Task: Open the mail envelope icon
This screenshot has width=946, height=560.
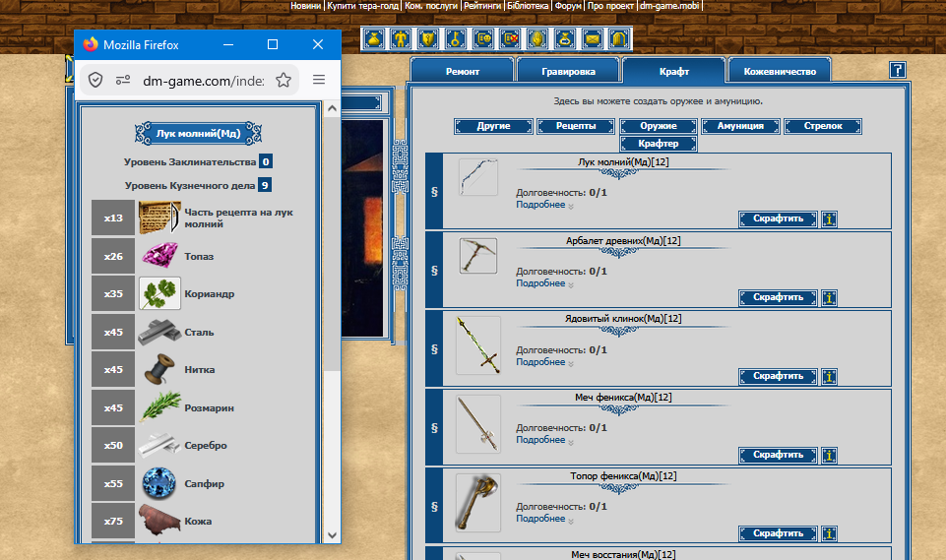Action: click(593, 39)
